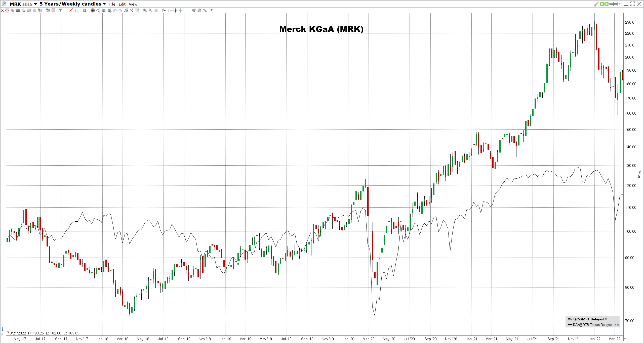Click the chart app icon top left
Viewport: 644px width, 343px height.
pos(4,4)
